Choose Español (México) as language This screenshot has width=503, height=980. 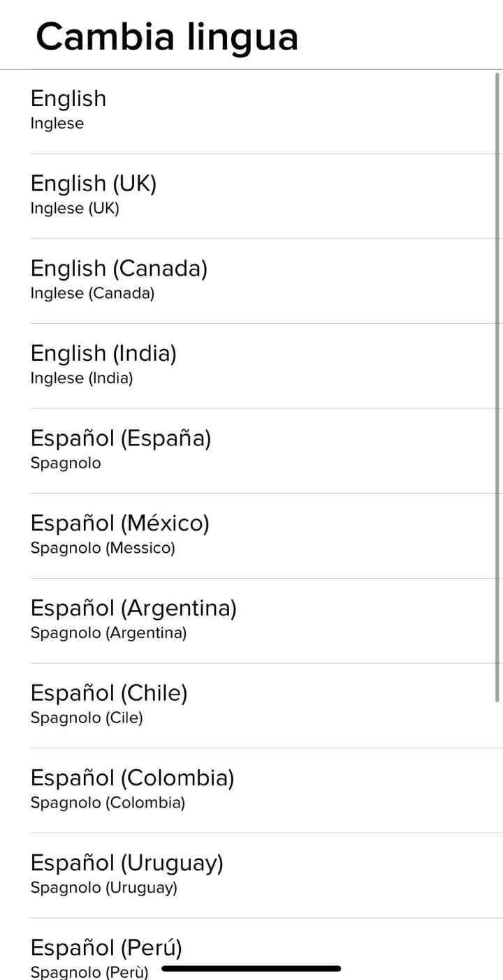[119, 524]
